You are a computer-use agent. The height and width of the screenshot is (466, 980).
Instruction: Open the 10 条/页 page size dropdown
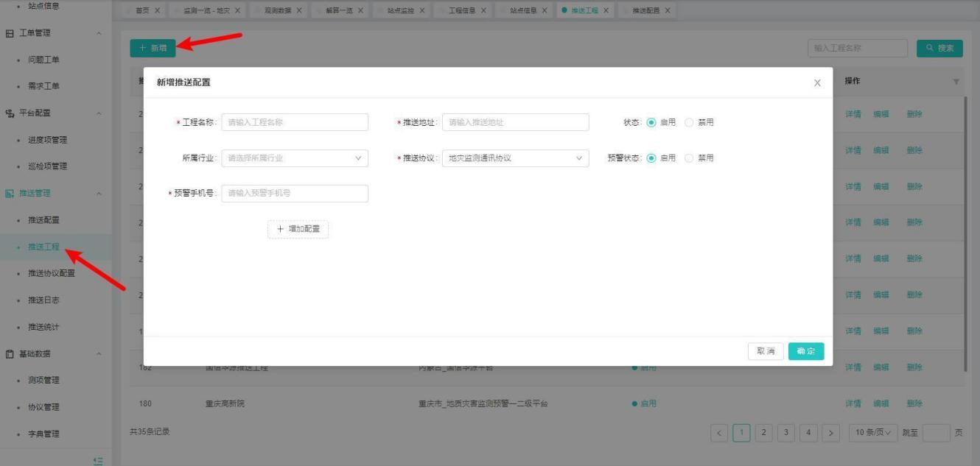click(873, 433)
